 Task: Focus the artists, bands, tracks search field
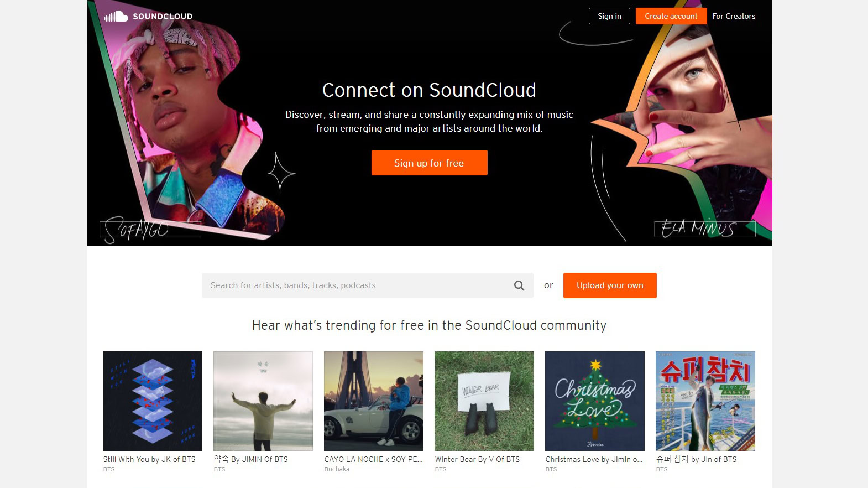[357, 285]
